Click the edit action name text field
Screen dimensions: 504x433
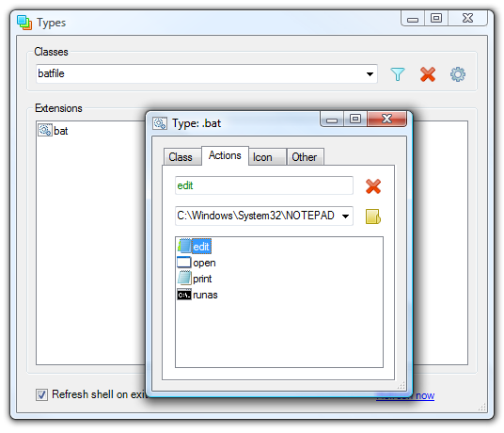click(x=264, y=185)
